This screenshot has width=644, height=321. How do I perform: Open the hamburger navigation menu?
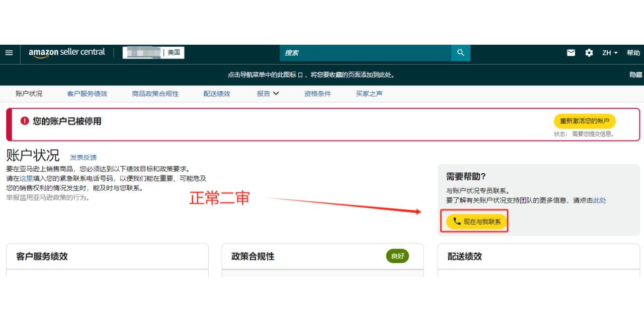pos(9,53)
